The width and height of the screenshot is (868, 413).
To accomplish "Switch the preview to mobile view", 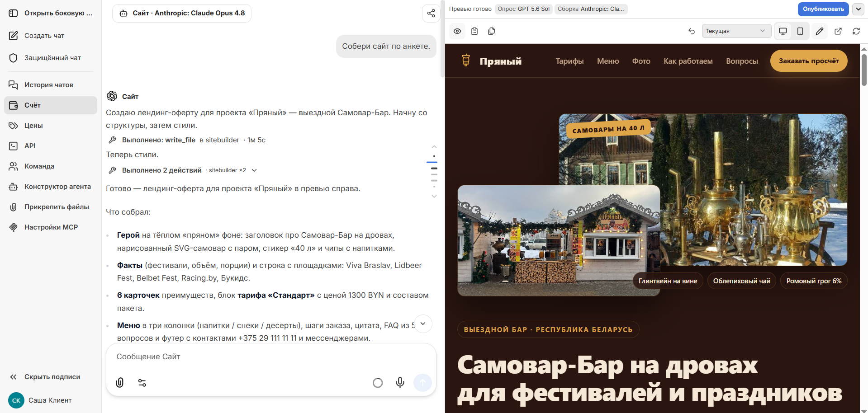I will [x=800, y=31].
